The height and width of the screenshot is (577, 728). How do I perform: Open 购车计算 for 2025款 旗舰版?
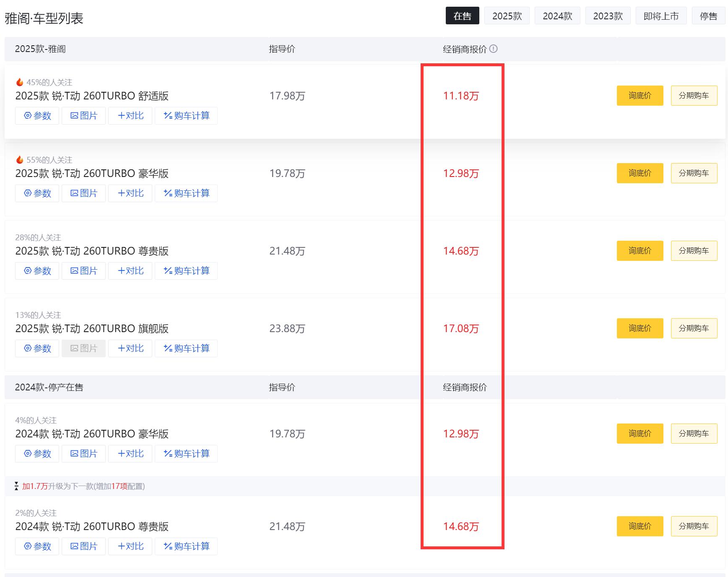[186, 348]
